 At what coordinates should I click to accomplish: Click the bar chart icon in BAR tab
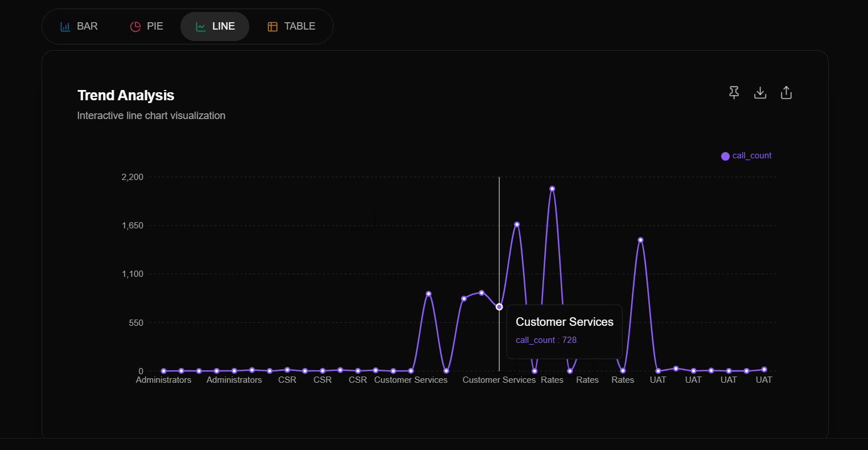click(65, 27)
